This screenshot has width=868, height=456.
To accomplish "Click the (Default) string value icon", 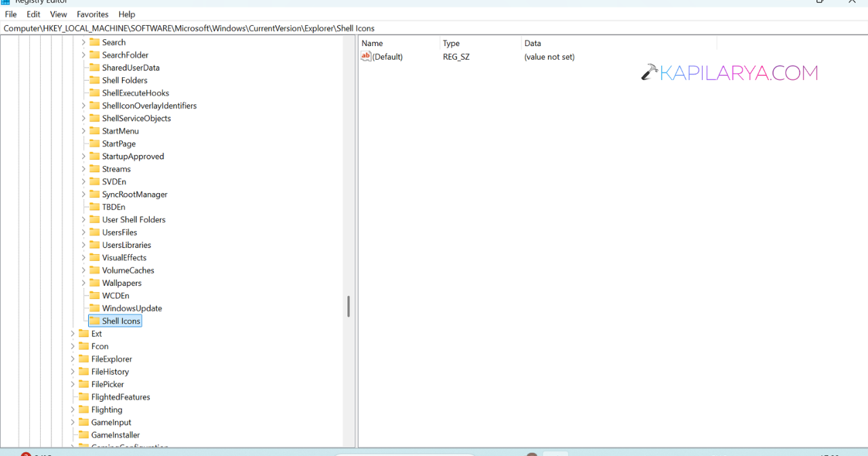I will (366, 57).
